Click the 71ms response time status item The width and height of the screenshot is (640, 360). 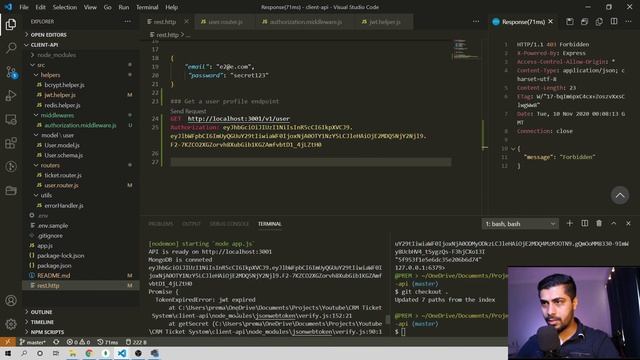[108, 342]
